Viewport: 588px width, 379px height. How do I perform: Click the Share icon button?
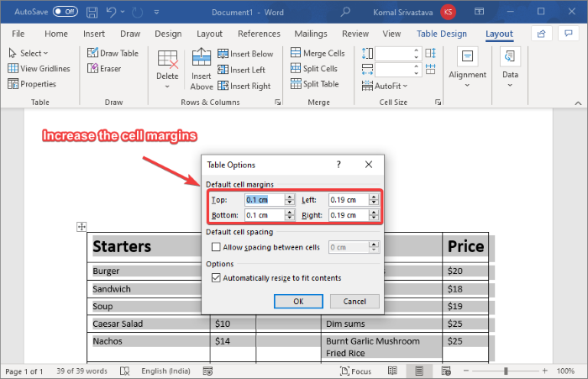542,34
